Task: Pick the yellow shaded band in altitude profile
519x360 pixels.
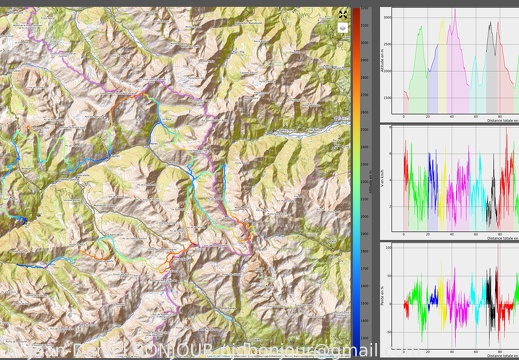Action: (x=442, y=66)
